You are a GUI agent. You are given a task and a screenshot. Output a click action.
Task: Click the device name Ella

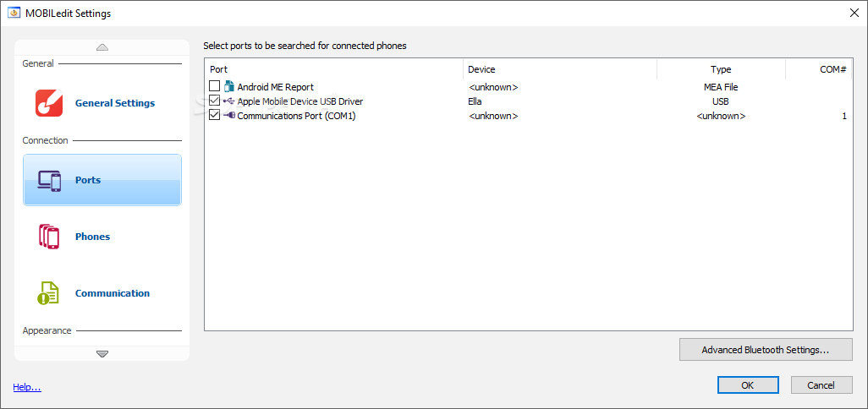[x=475, y=101]
